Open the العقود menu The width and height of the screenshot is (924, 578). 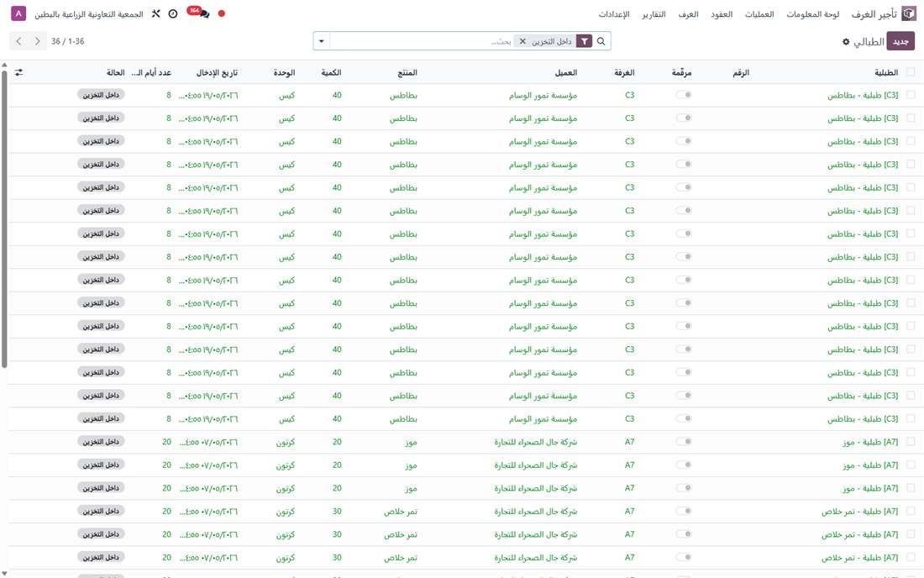[x=722, y=13]
